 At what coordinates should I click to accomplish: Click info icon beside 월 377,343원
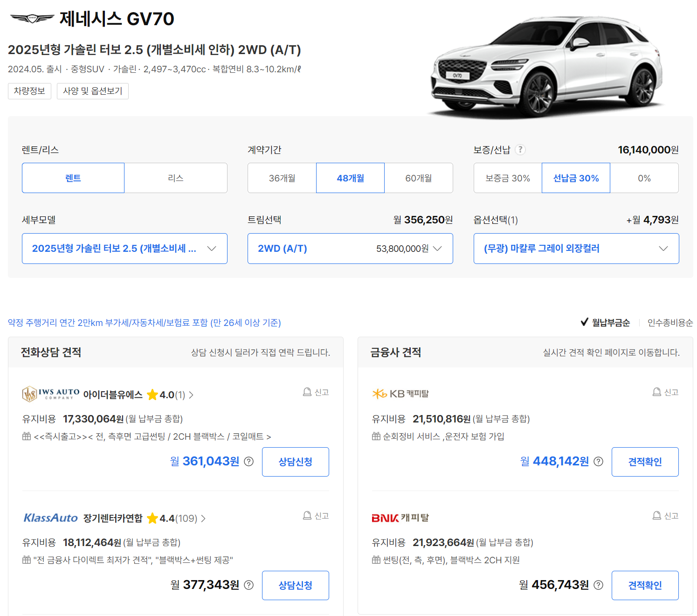[x=249, y=585]
